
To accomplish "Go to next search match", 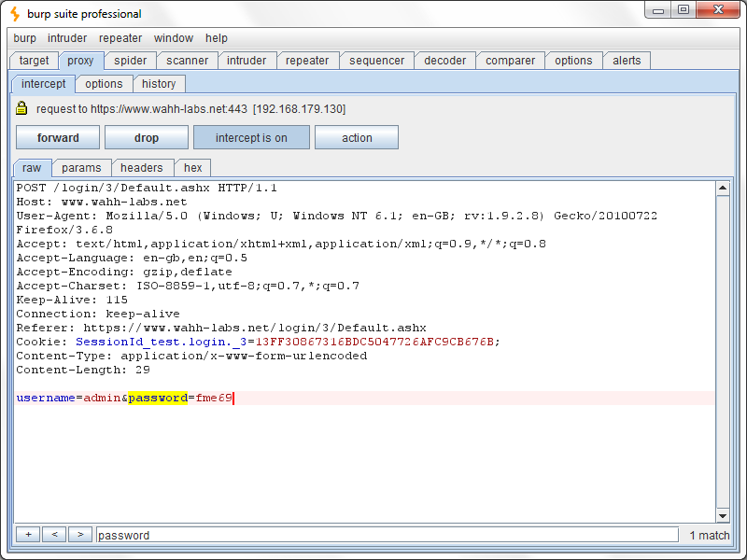I will point(80,535).
